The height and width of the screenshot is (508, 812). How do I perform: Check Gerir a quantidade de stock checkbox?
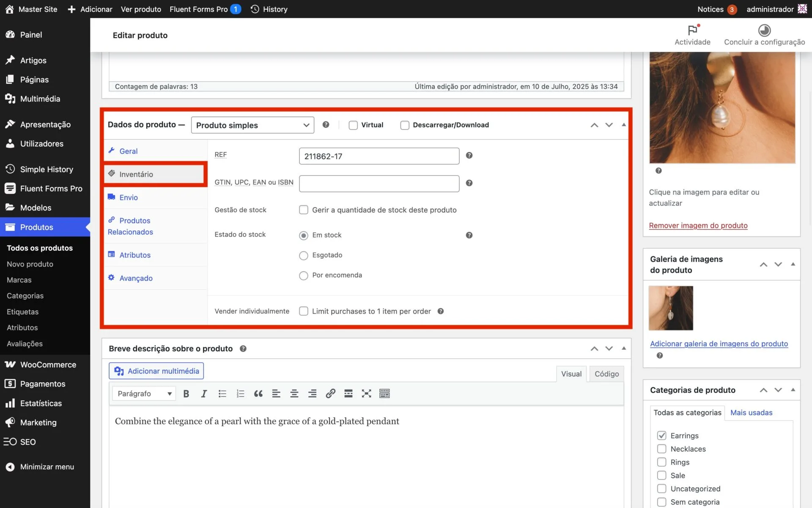(303, 210)
